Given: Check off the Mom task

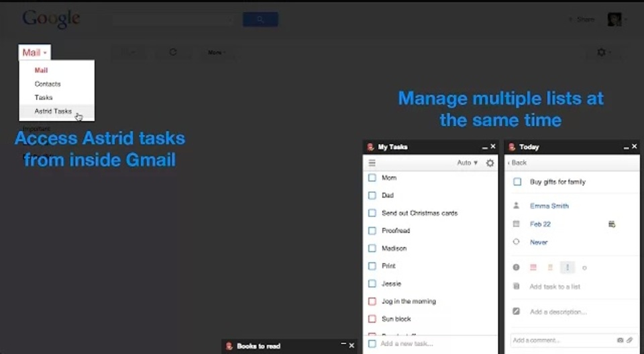Looking at the screenshot, I should pos(372,177).
